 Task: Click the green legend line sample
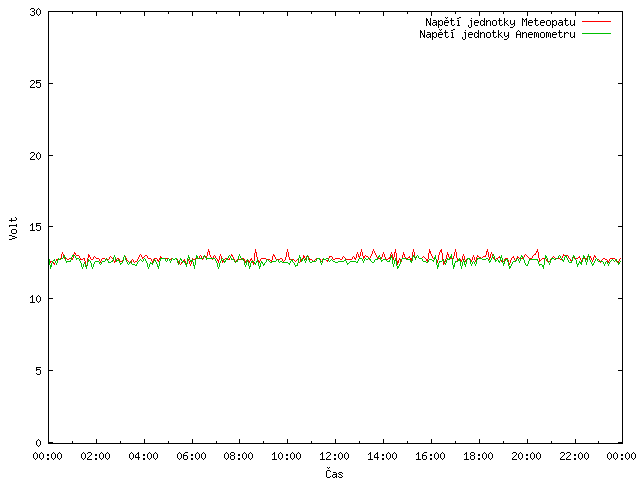coord(596,33)
